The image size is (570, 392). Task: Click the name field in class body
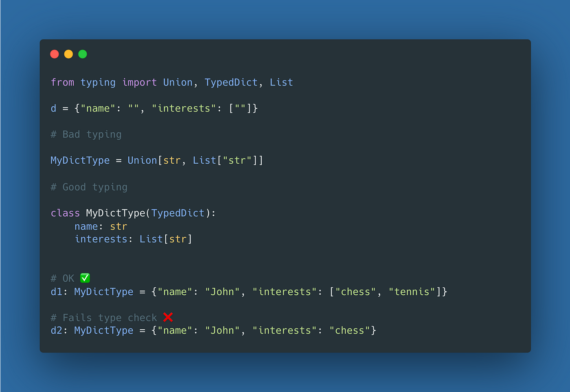coord(86,226)
